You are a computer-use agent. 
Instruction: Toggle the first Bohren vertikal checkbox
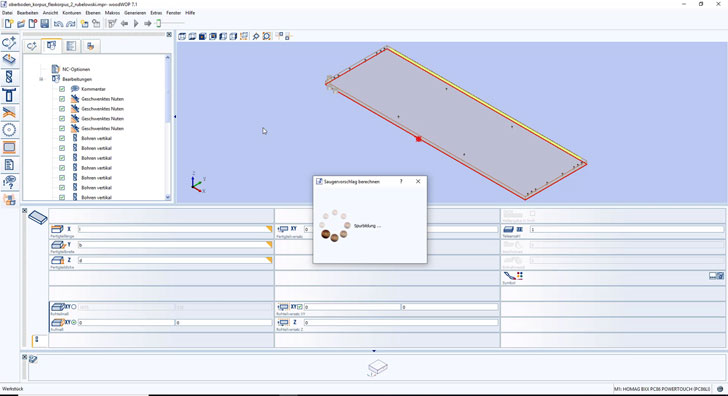click(62, 138)
